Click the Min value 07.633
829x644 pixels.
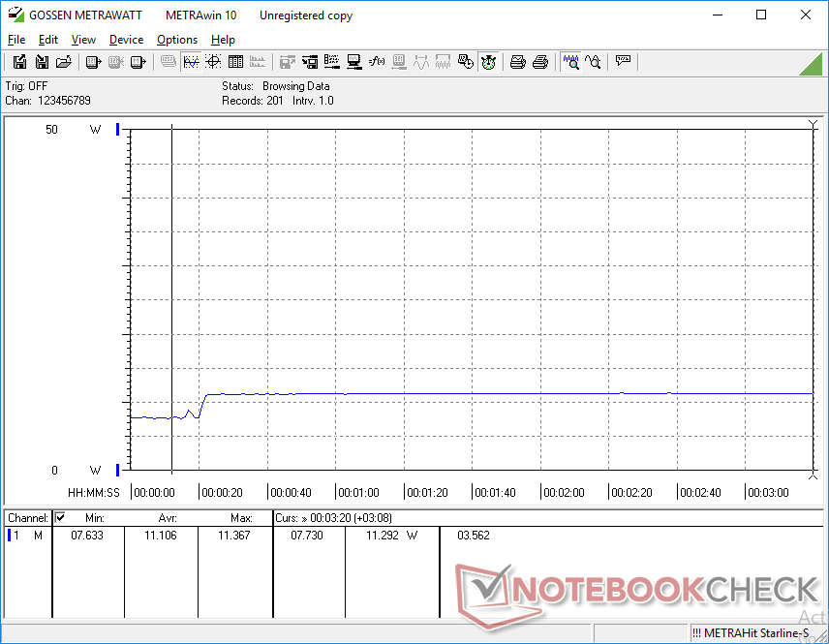87,536
